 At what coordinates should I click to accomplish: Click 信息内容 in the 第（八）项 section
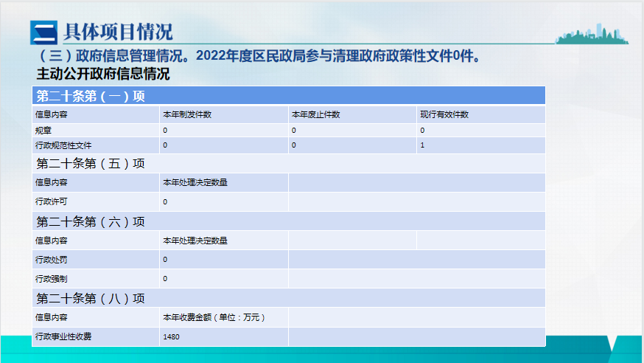pos(52,317)
